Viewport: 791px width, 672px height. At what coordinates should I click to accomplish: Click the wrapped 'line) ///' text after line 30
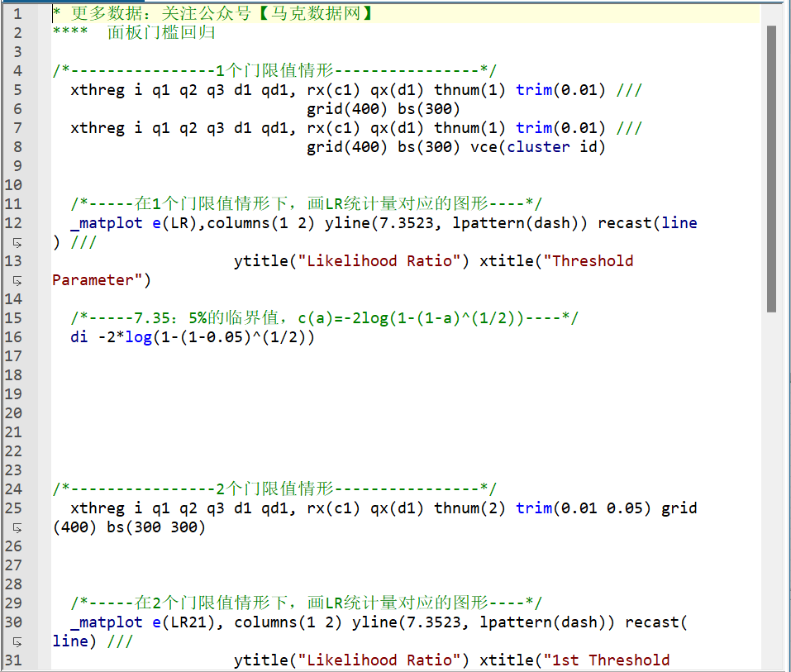(93, 641)
